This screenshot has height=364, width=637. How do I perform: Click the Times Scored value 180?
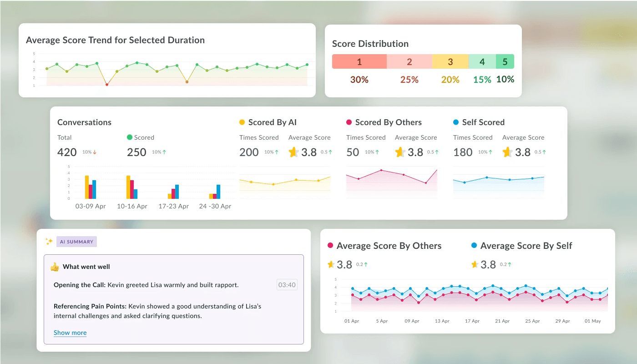[x=463, y=152]
